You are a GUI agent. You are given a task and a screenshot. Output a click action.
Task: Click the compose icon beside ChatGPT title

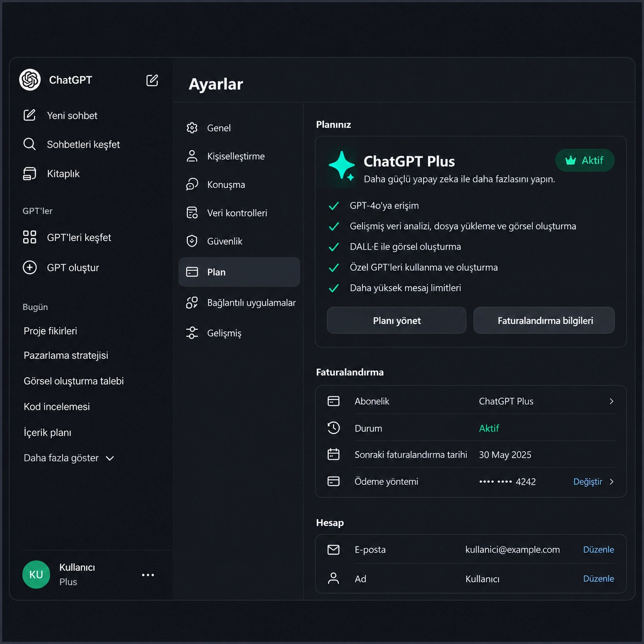[152, 80]
